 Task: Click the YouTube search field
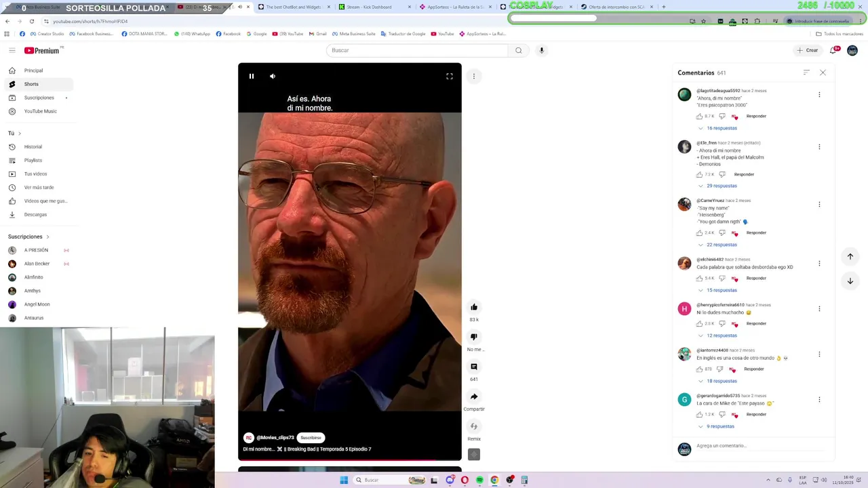417,50
